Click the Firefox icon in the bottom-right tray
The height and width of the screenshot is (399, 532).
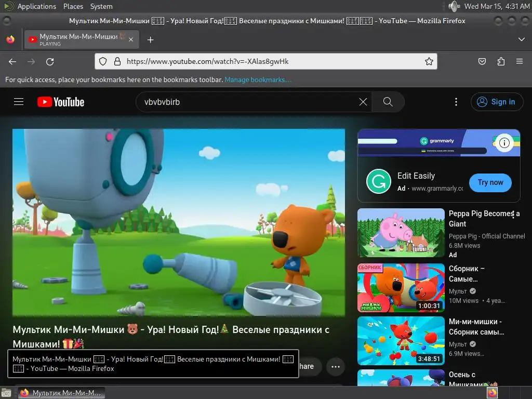492,393
